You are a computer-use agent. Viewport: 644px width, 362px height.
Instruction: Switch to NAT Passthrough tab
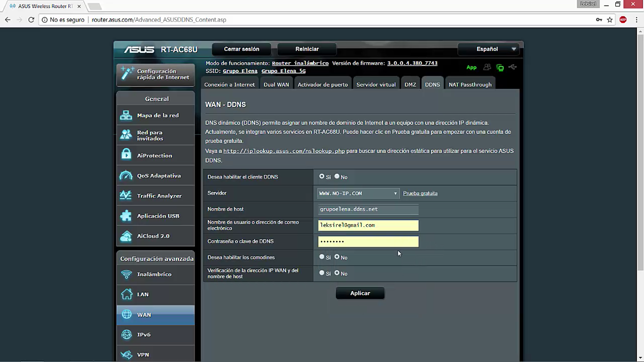pos(470,84)
